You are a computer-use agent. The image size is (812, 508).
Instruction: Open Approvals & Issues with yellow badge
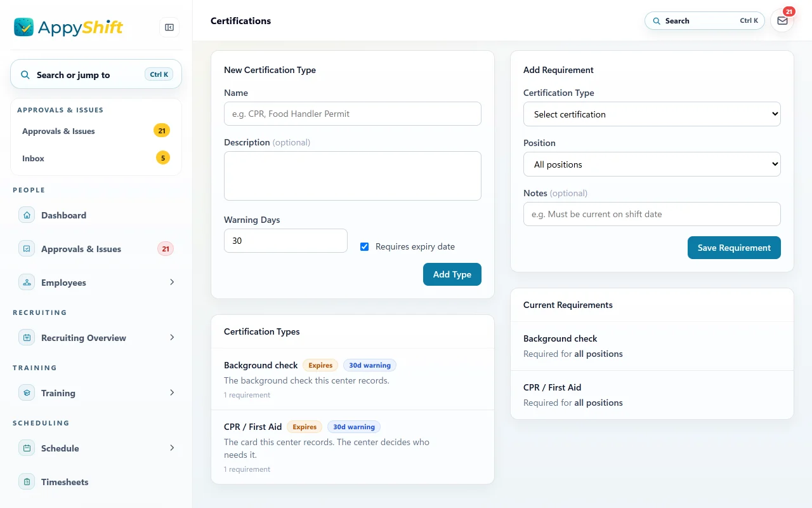pyautogui.click(x=96, y=131)
